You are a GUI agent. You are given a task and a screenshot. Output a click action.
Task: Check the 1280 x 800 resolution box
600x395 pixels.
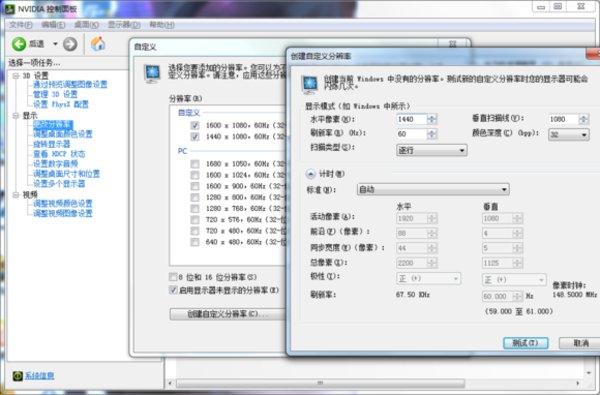pos(195,197)
